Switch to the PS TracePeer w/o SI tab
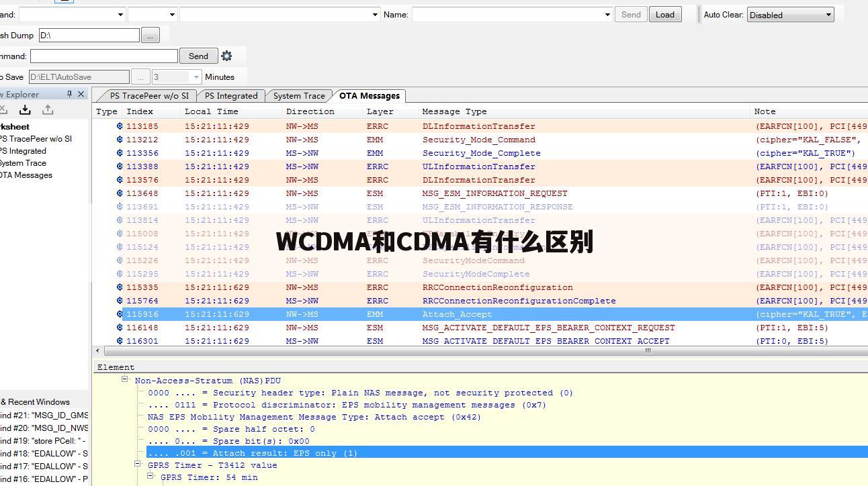 [x=149, y=96]
